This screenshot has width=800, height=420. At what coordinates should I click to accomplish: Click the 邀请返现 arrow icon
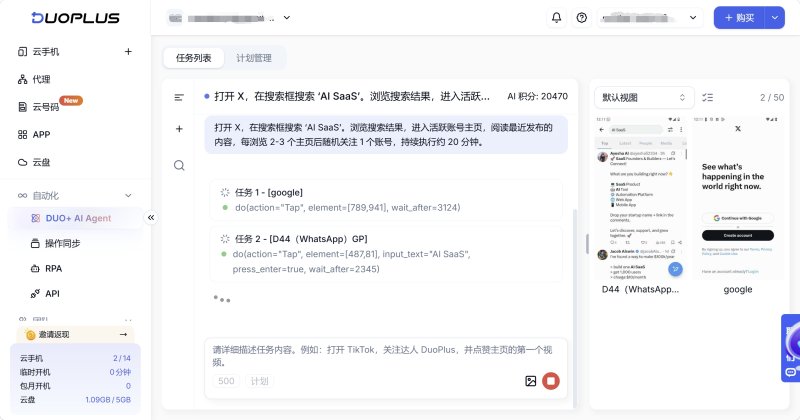[123, 334]
